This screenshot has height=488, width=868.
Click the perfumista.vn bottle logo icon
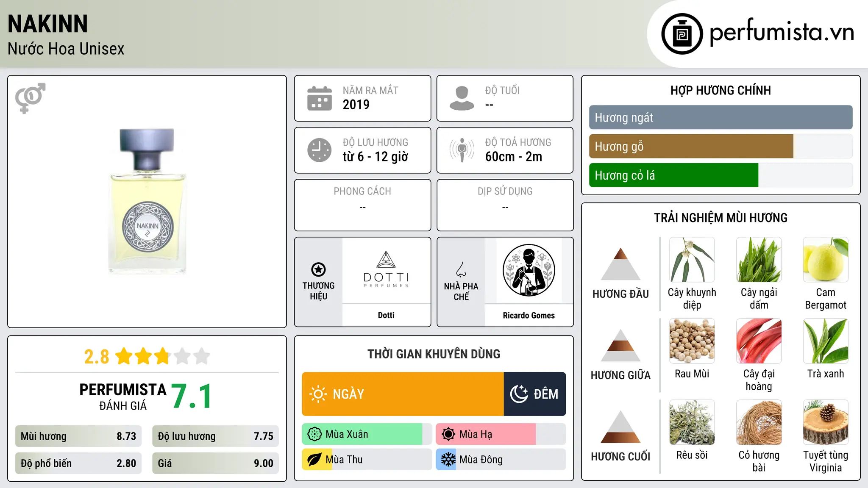[x=682, y=34]
